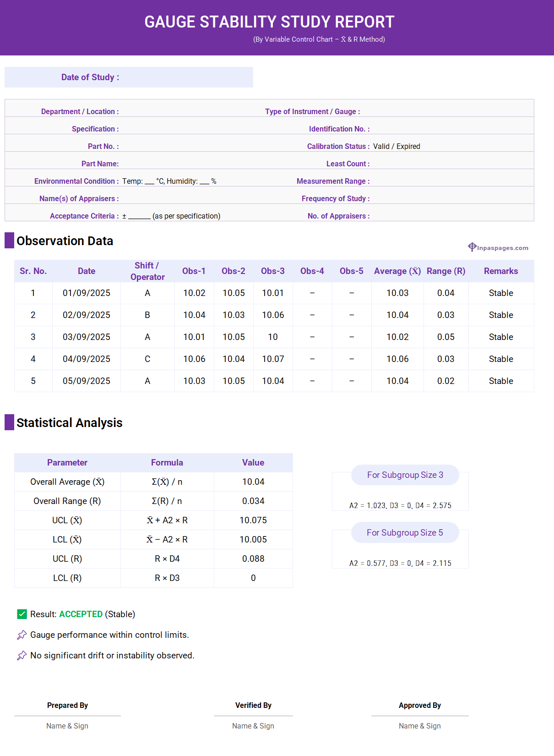This screenshot has width=554, height=756.
Task: Click the purple square beside Statistical Analysis
Action: (x=9, y=422)
